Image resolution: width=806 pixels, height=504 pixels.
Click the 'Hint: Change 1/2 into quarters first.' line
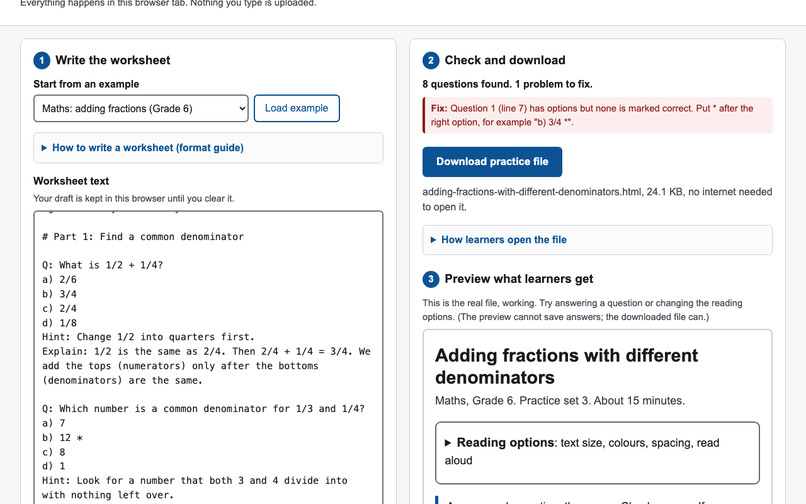click(x=149, y=337)
